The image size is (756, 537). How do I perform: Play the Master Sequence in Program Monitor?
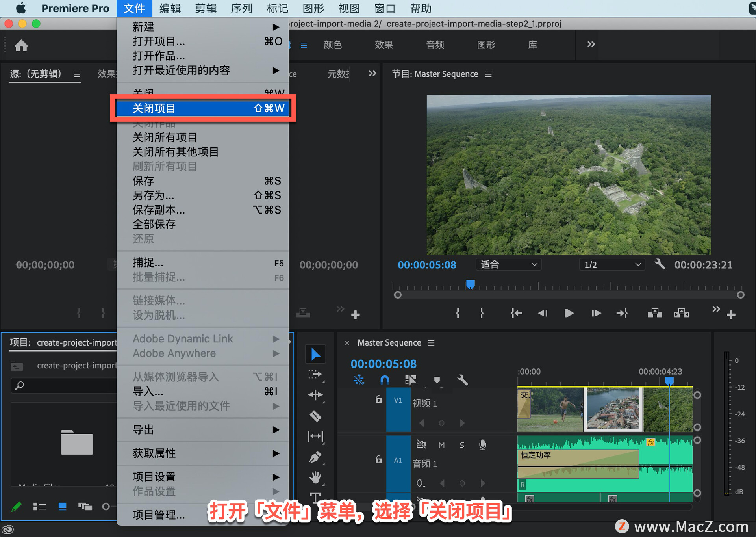coord(569,314)
